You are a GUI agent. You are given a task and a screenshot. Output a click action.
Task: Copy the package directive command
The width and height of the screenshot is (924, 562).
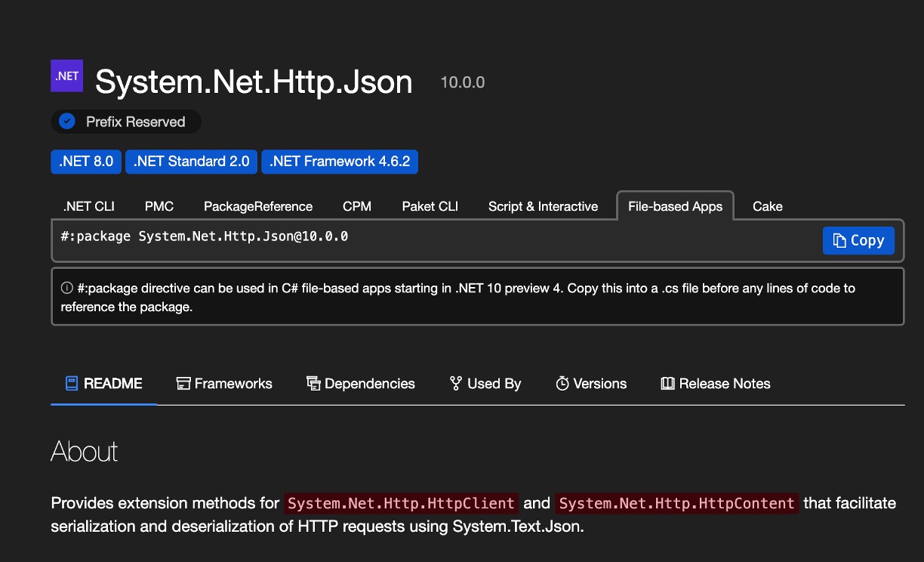pos(858,241)
